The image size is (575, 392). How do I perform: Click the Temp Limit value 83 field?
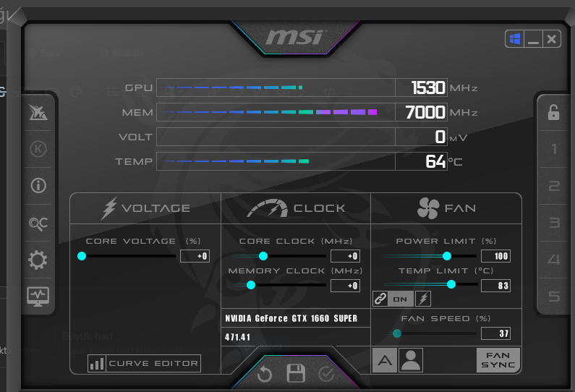click(x=495, y=286)
